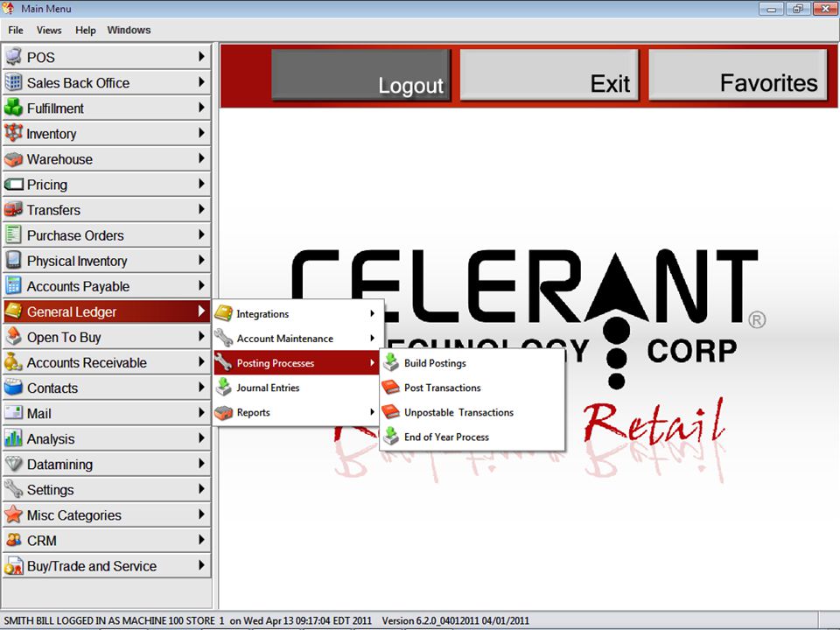Click the login status text in status bar
840x630 pixels.
pos(187,620)
